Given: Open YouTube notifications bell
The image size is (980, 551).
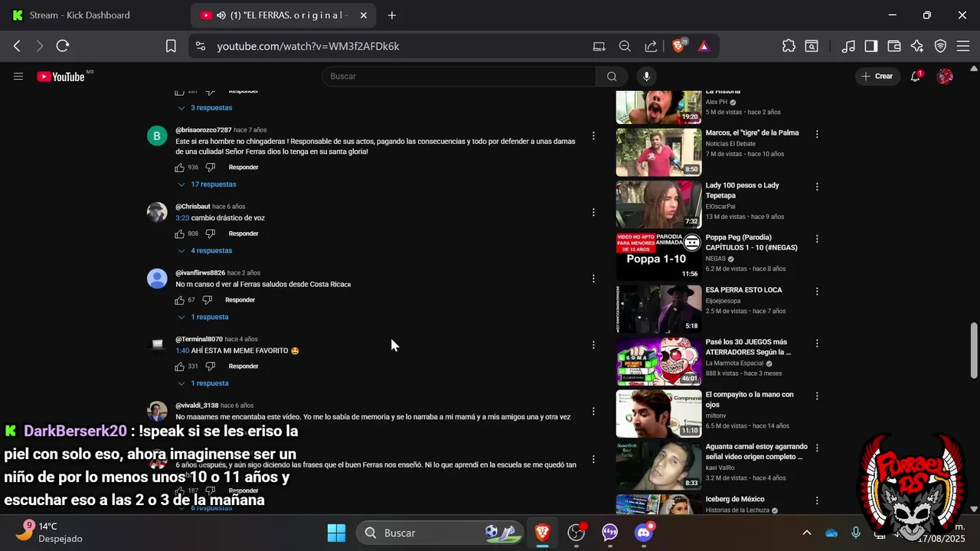Looking at the screenshot, I should coord(916,77).
